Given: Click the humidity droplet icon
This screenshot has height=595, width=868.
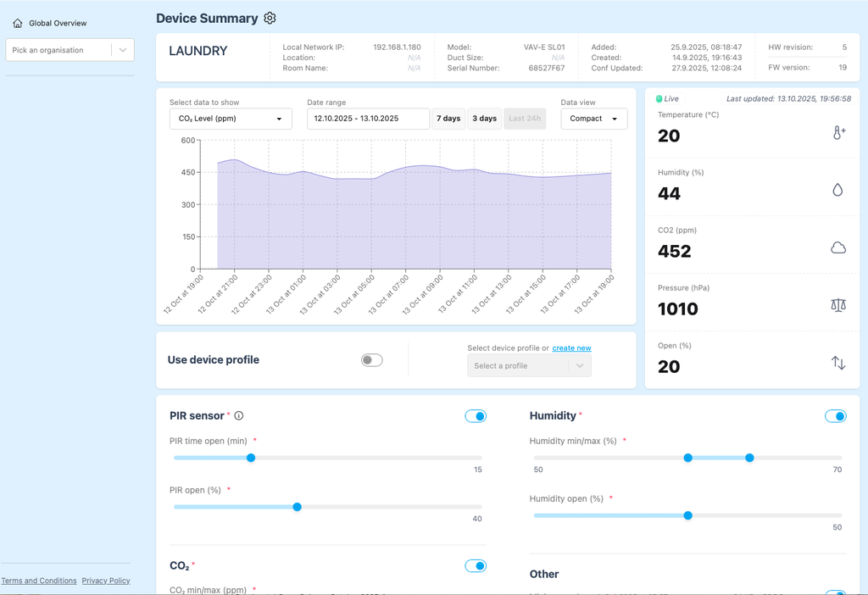Looking at the screenshot, I should [x=837, y=190].
